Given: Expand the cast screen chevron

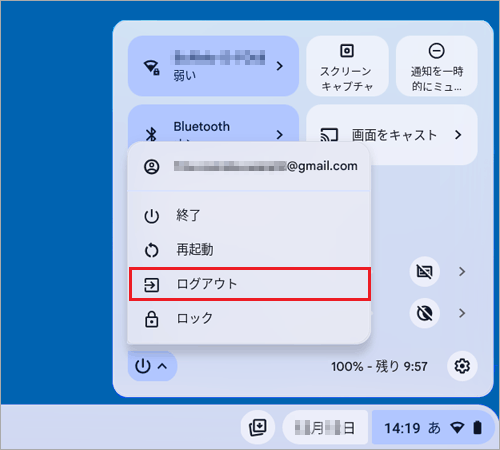Looking at the screenshot, I should [458, 135].
